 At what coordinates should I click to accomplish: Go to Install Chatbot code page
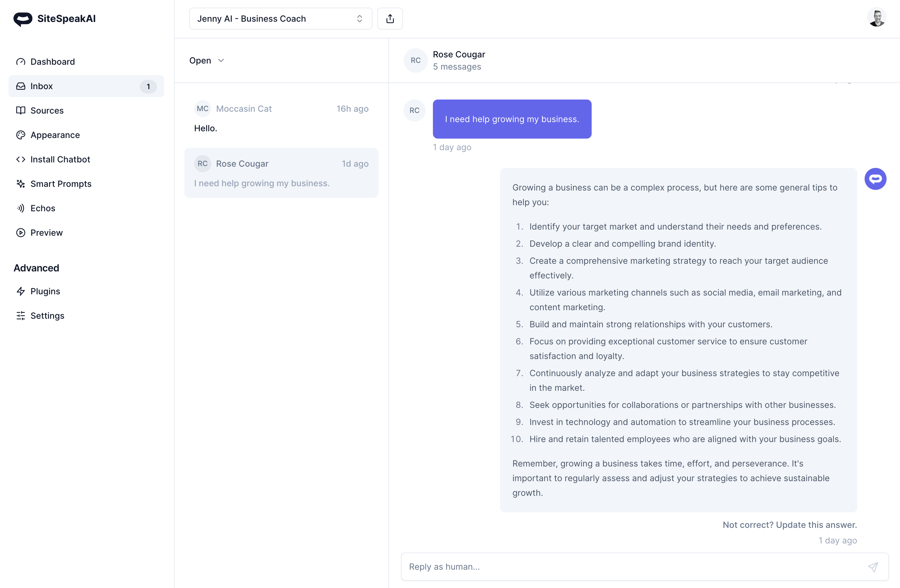60,159
